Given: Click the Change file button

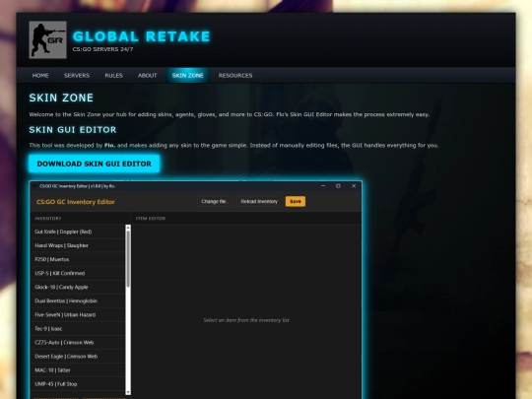Looking at the screenshot, I should click(x=215, y=202).
